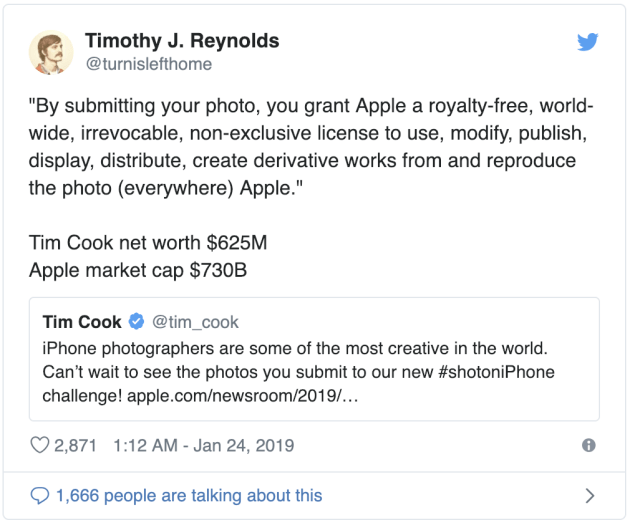Click Tim Cook's verified badge
The width and height of the screenshot is (630, 525).
[137, 322]
